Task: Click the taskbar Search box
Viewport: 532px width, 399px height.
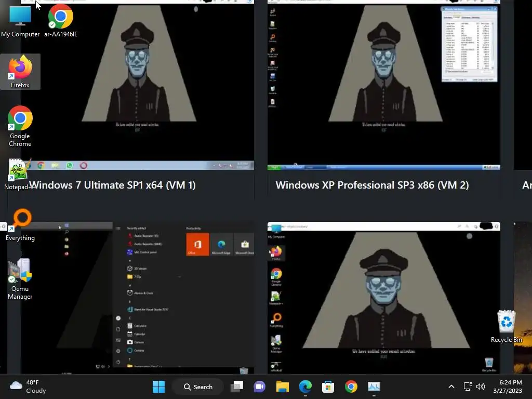Action: (198, 387)
